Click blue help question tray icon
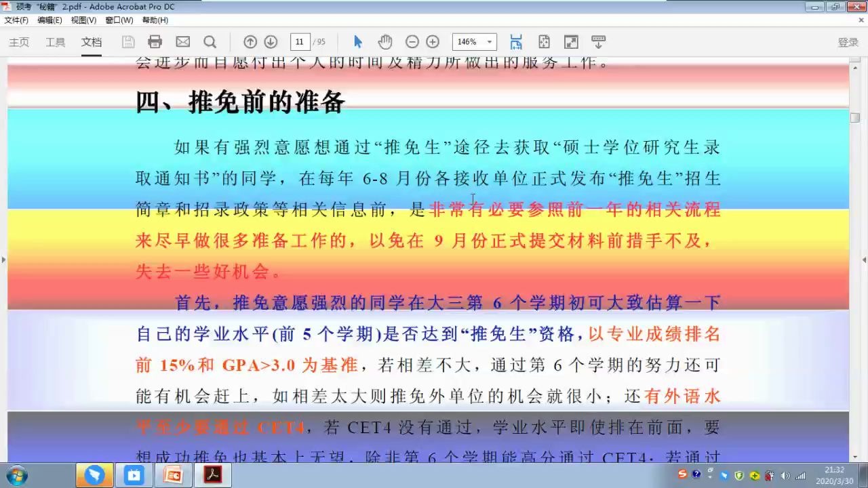The height and width of the screenshot is (488, 868). pos(696,474)
